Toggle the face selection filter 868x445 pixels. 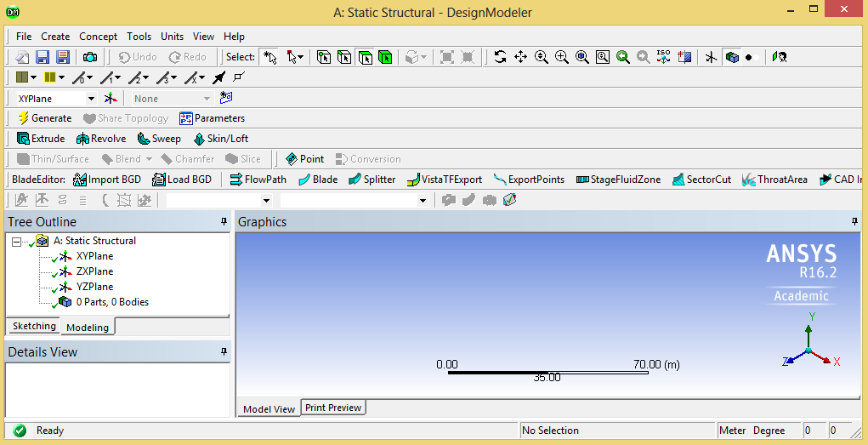[365, 57]
